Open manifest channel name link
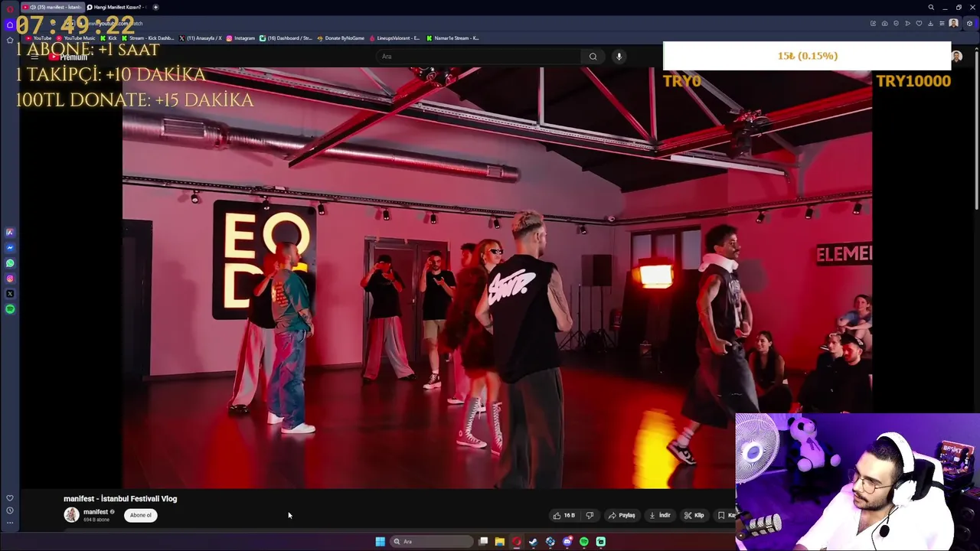 pyautogui.click(x=96, y=512)
